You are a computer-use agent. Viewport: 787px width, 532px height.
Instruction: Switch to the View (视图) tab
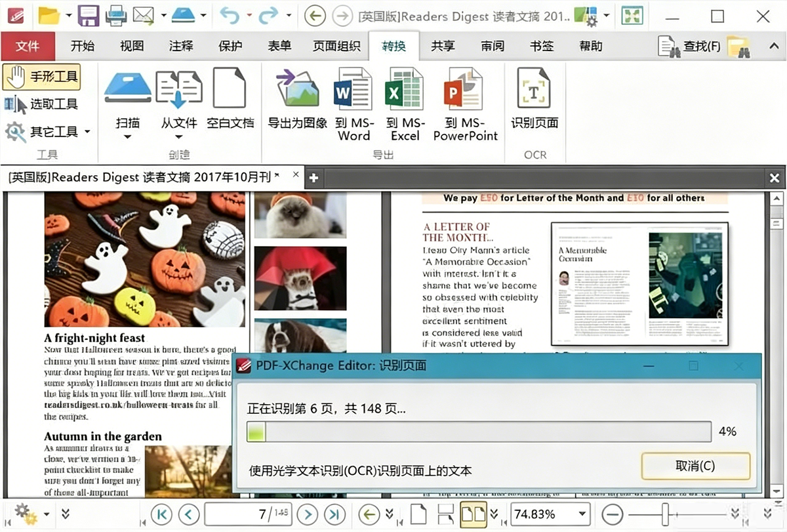[132, 46]
